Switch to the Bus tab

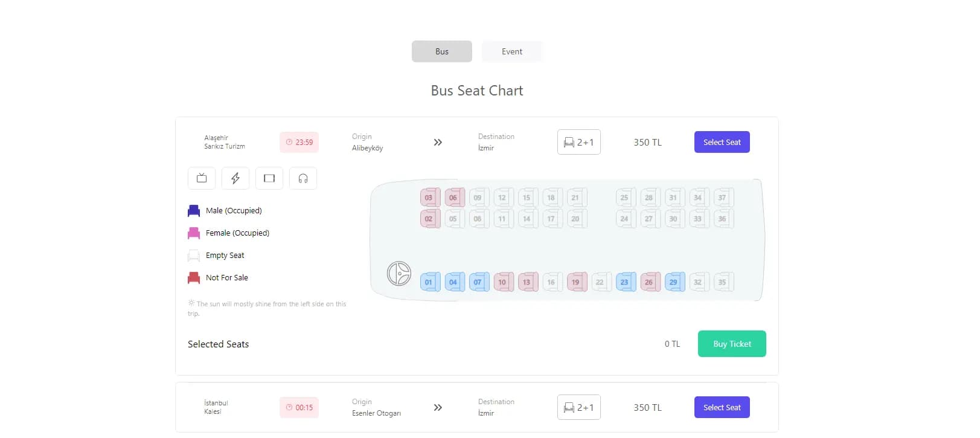point(441,51)
